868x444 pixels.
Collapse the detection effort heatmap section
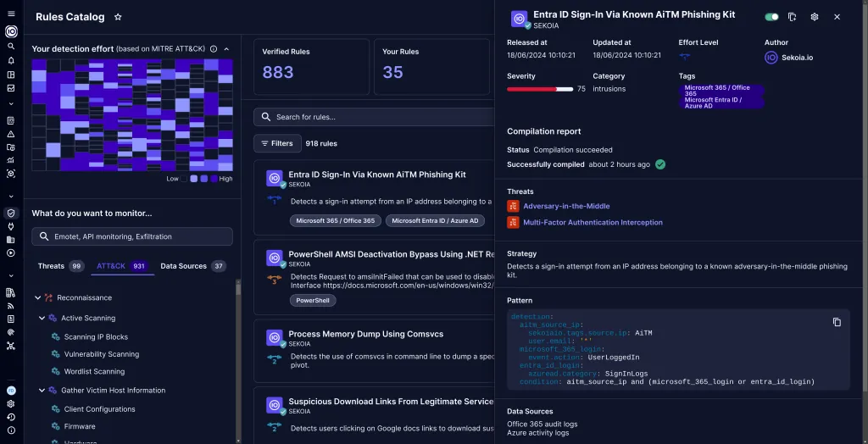226,49
